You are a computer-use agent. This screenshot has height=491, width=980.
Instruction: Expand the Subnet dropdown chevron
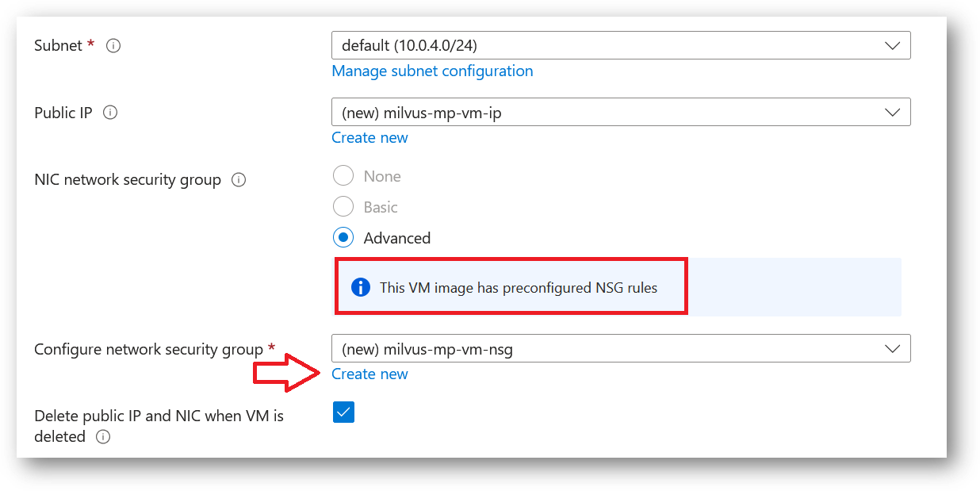892,46
